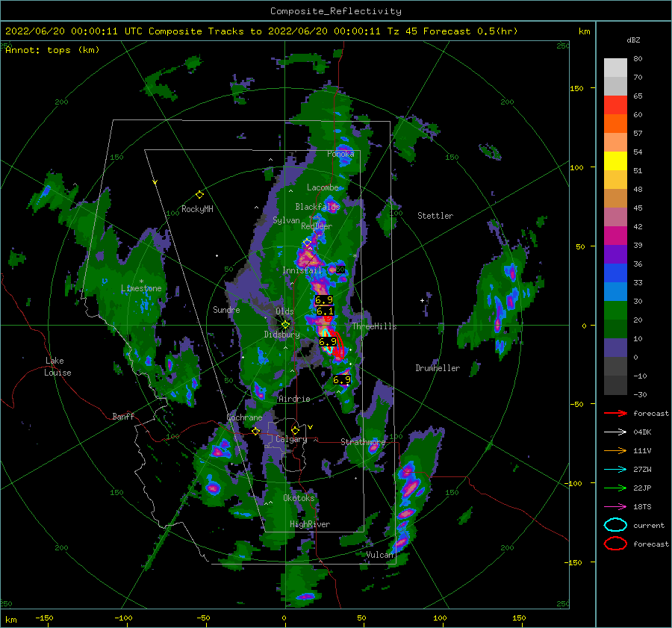672x628 pixels.
Task: Click the yellow diamond marker below RedDeer
Action: coord(307,243)
